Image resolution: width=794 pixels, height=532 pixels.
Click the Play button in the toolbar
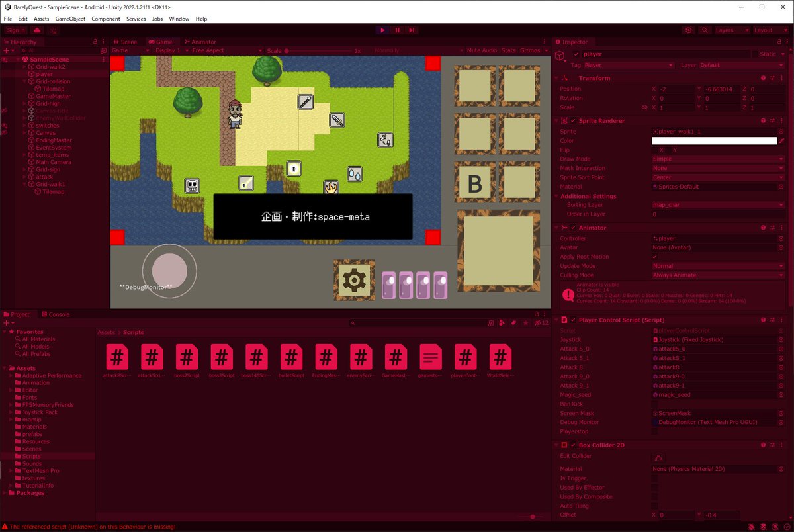click(x=382, y=30)
